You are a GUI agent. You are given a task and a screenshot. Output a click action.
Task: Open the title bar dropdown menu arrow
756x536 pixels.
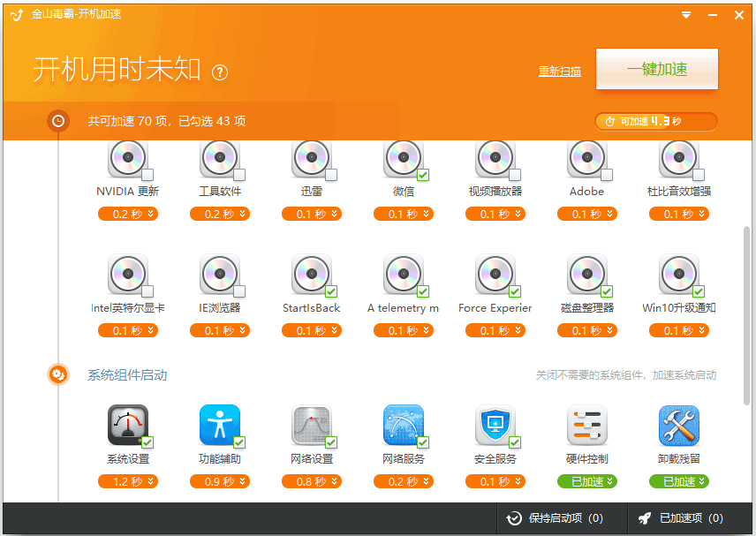(686, 15)
